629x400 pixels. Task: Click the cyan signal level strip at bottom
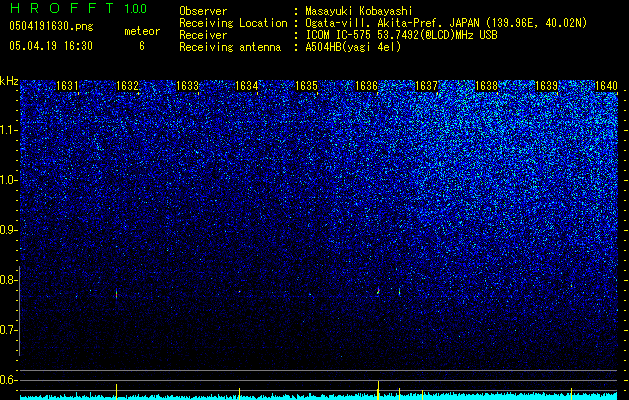319,397
